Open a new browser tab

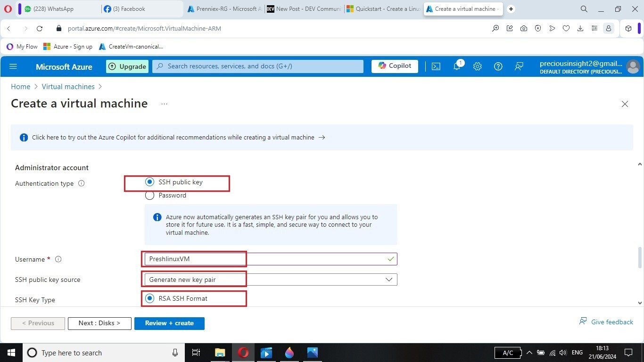point(511,9)
